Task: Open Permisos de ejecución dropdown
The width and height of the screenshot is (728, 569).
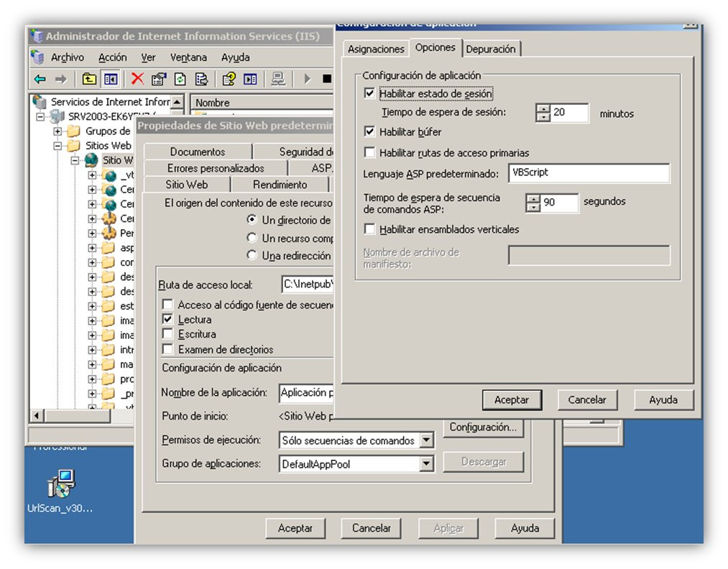Action: (x=426, y=440)
